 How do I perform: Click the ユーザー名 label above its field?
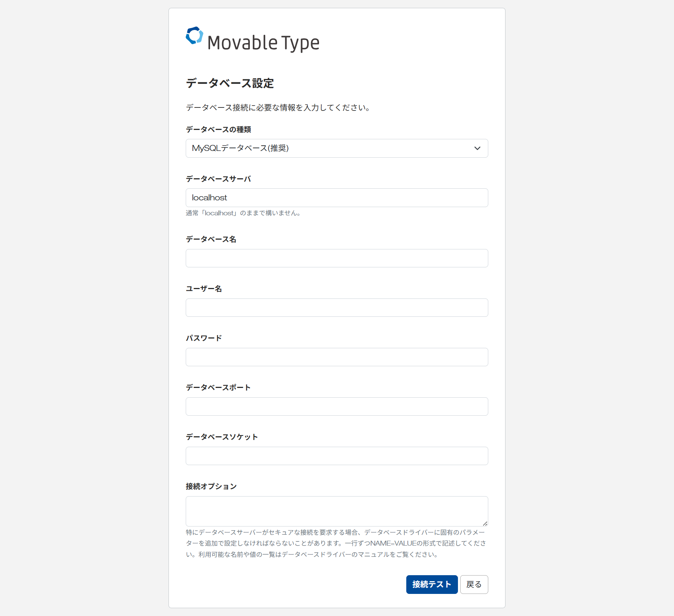(204, 289)
